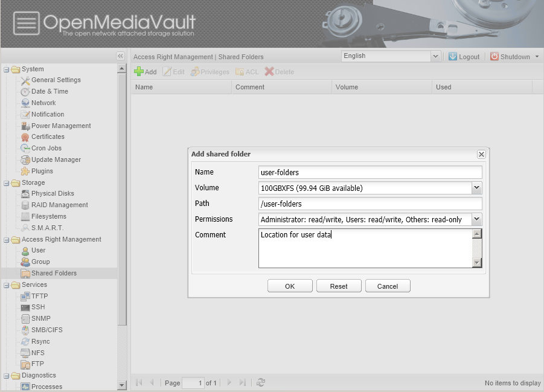Open Date & Time clock icon
Viewport: 544px width, 392px height.
[25, 92]
